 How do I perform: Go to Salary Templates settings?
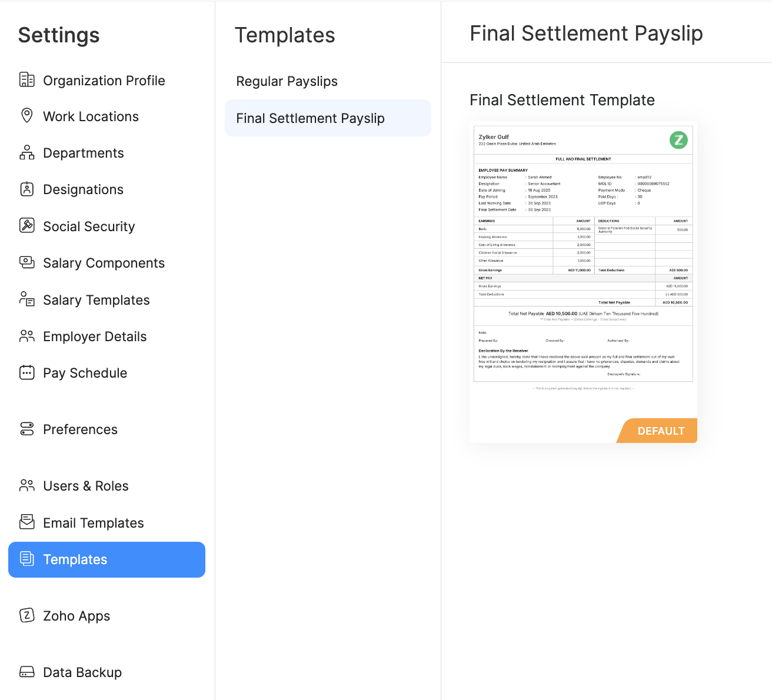click(x=96, y=300)
